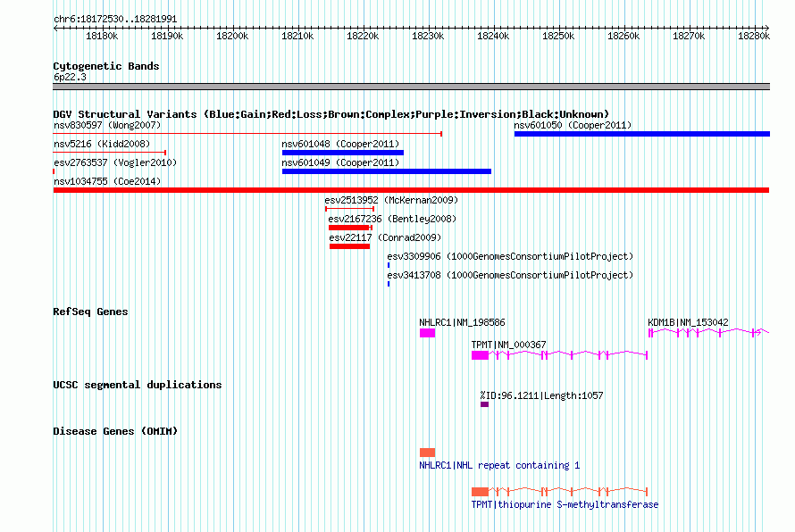The height and width of the screenshot is (532, 795).
Task: Open the first esv3309906 1000Genomes variant label
Action: [510, 256]
